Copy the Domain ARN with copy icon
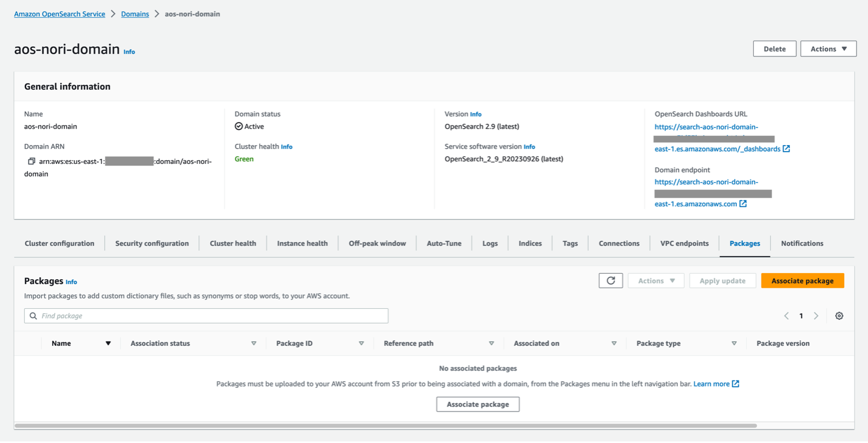The image size is (868, 443). [32, 161]
